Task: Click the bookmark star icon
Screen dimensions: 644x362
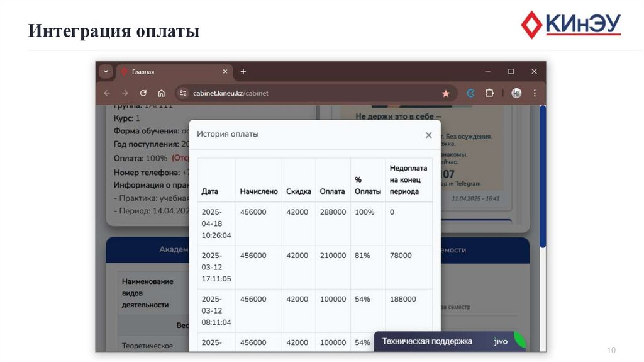Action: pyautogui.click(x=446, y=93)
